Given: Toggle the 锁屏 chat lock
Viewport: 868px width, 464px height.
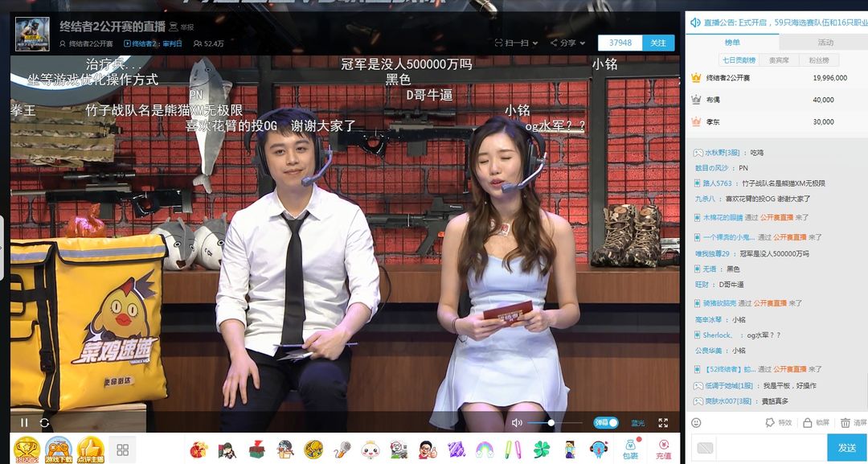Looking at the screenshot, I should (x=816, y=422).
